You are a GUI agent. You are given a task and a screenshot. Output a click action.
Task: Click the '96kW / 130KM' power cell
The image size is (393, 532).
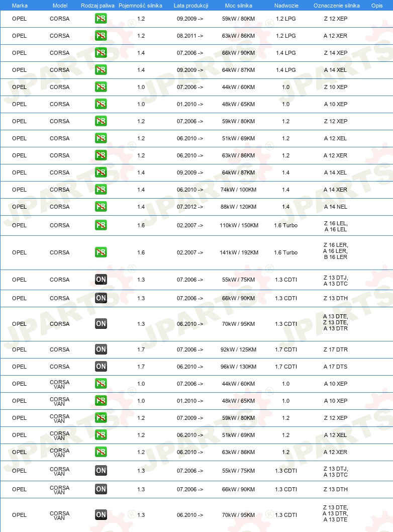click(x=238, y=367)
